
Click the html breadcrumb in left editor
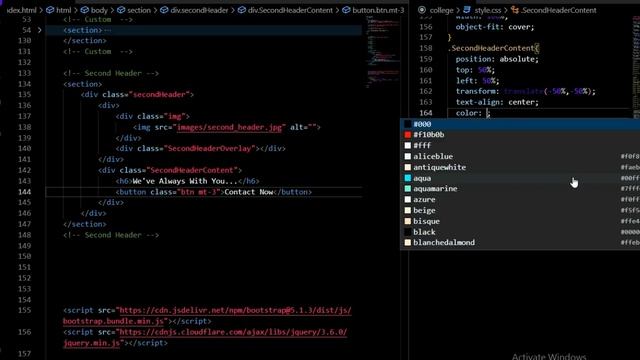(59, 10)
